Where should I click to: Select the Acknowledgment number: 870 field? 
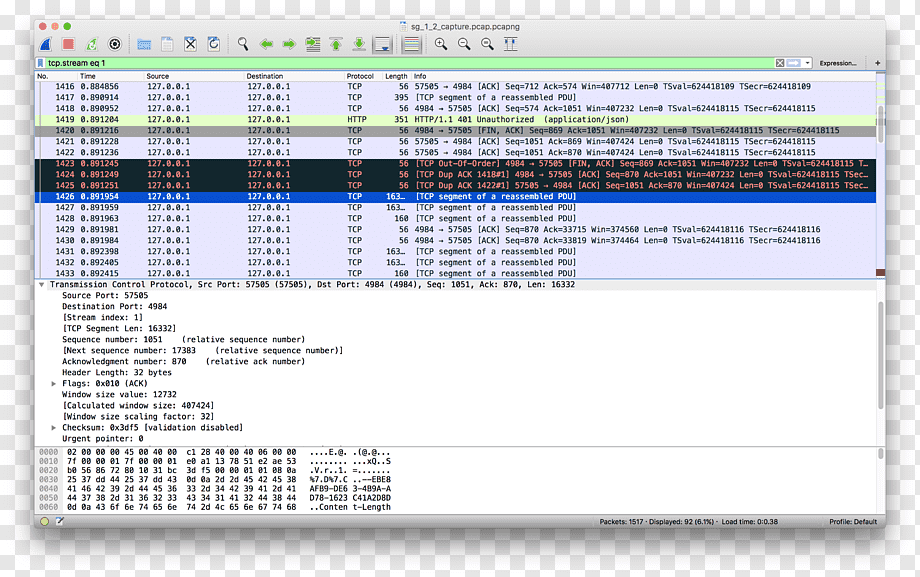(184, 362)
